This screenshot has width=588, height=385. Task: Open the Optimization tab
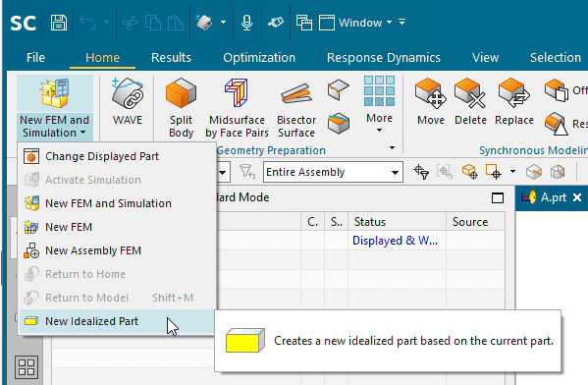259,57
